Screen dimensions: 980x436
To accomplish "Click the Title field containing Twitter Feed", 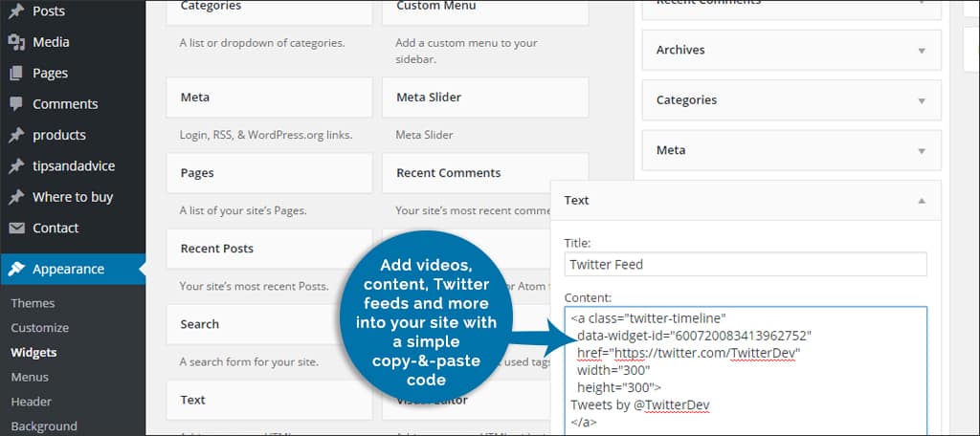I will [x=745, y=264].
